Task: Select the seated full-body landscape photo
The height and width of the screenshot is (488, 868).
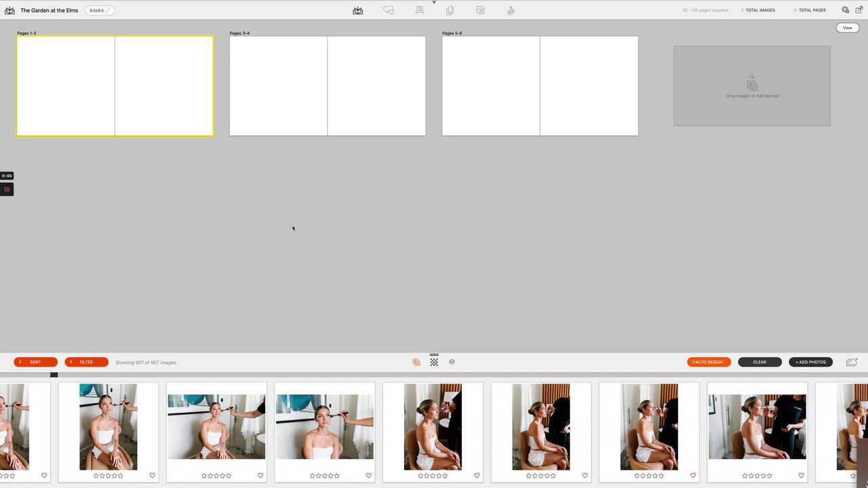Action: pyautogui.click(x=216, y=427)
